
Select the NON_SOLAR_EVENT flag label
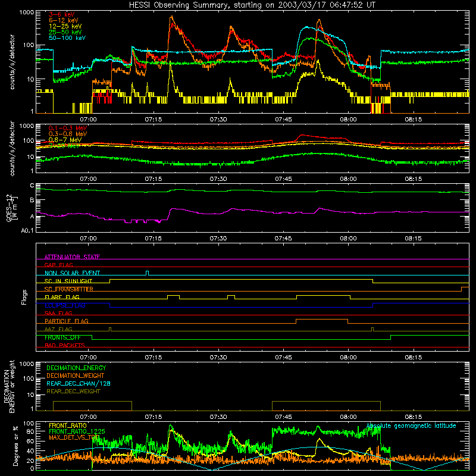[x=72, y=273]
